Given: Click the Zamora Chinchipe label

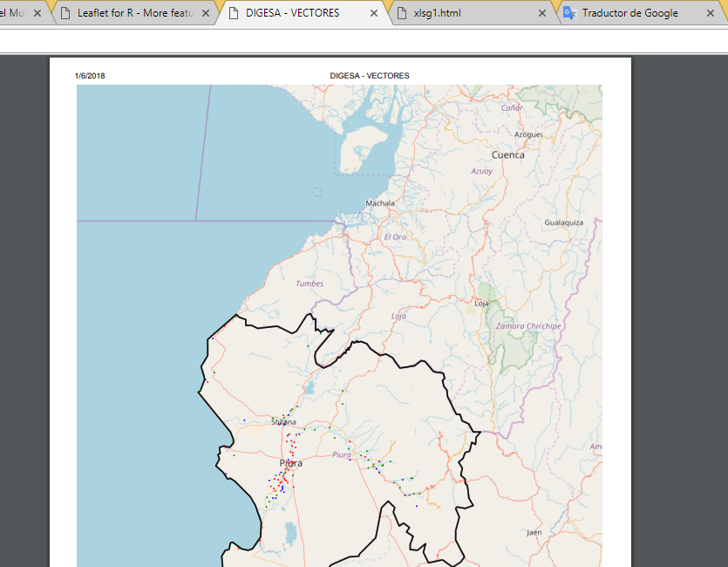Looking at the screenshot, I should click(x=528, y=326).
